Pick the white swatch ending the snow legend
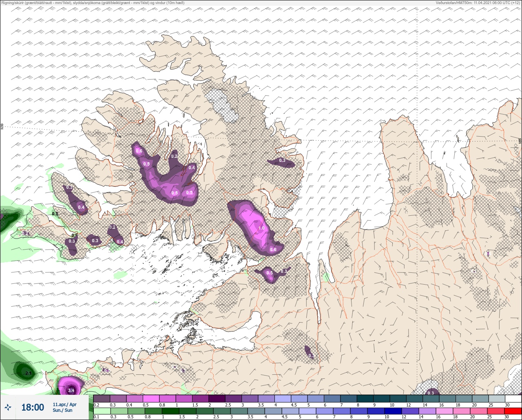Image resolution: width=522 pixels, height=420 pixels. 513,398
